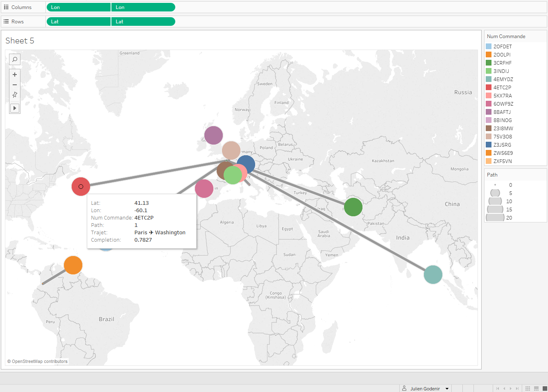Select second Lat pill on Rows shelf

[x=143, y=22]
